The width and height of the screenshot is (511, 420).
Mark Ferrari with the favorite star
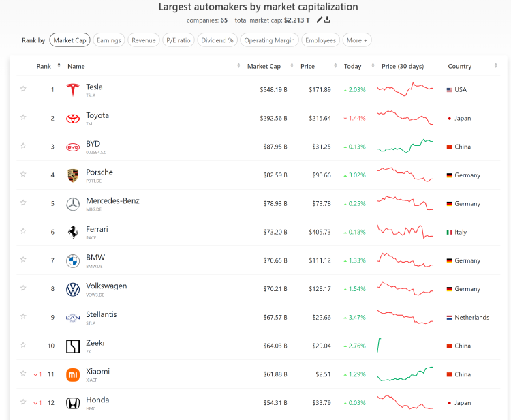point(23,231)
